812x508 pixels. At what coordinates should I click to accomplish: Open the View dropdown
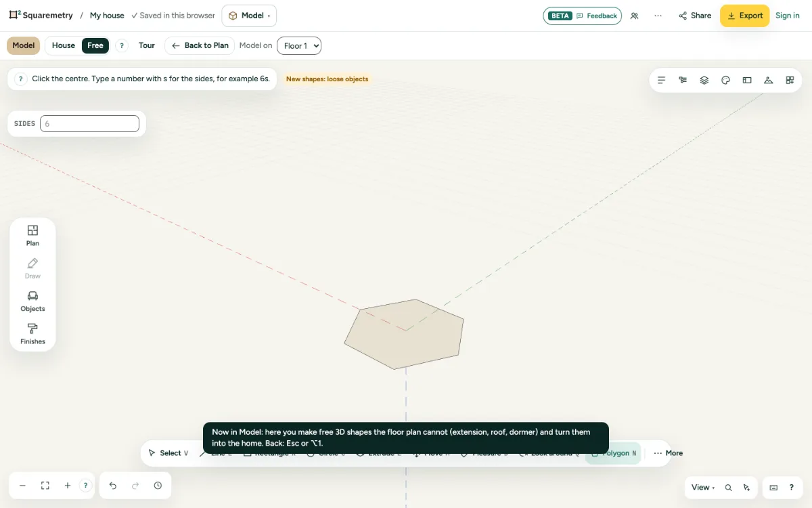703,488
